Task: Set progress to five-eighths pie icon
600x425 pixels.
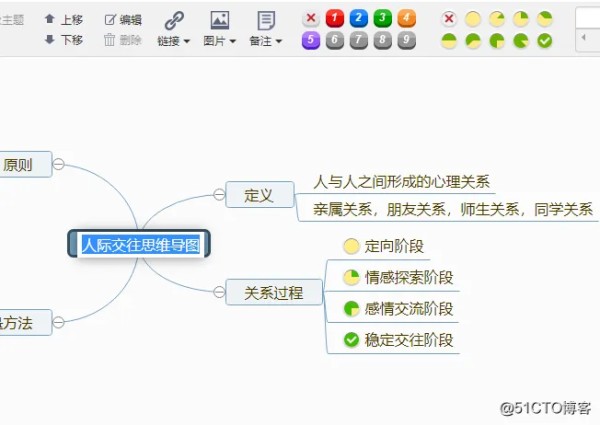Action: [x=473, y=41]
